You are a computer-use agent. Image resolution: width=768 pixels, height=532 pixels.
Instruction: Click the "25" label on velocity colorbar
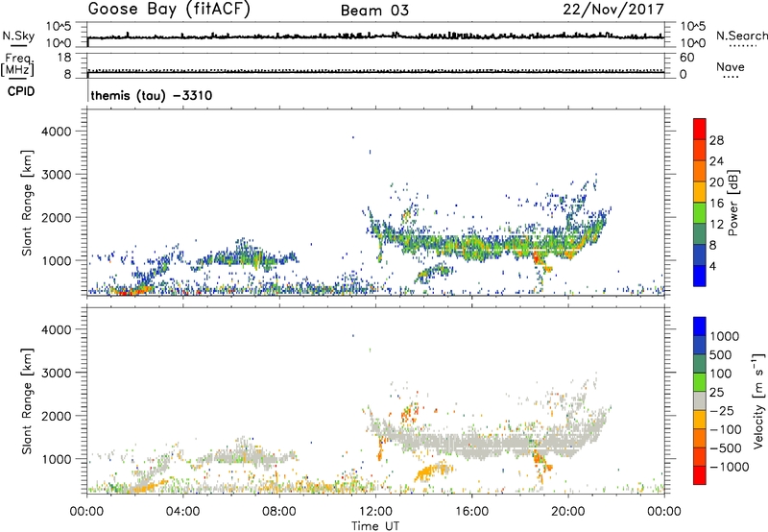pos(716,393)
